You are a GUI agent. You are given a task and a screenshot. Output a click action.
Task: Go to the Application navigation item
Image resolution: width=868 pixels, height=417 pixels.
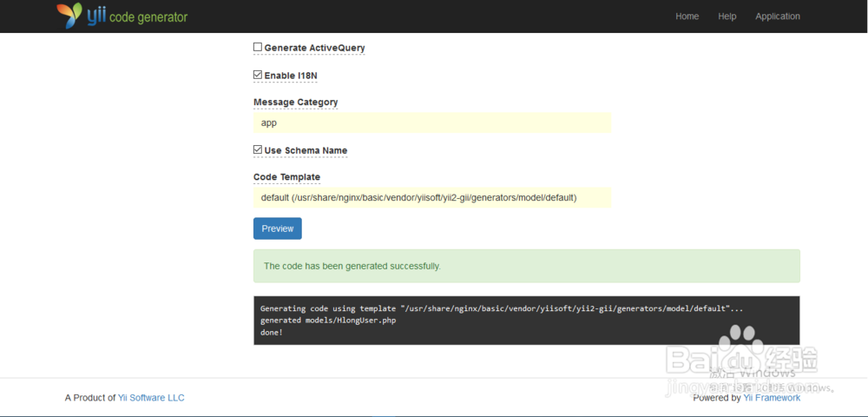tap(778, 17)
